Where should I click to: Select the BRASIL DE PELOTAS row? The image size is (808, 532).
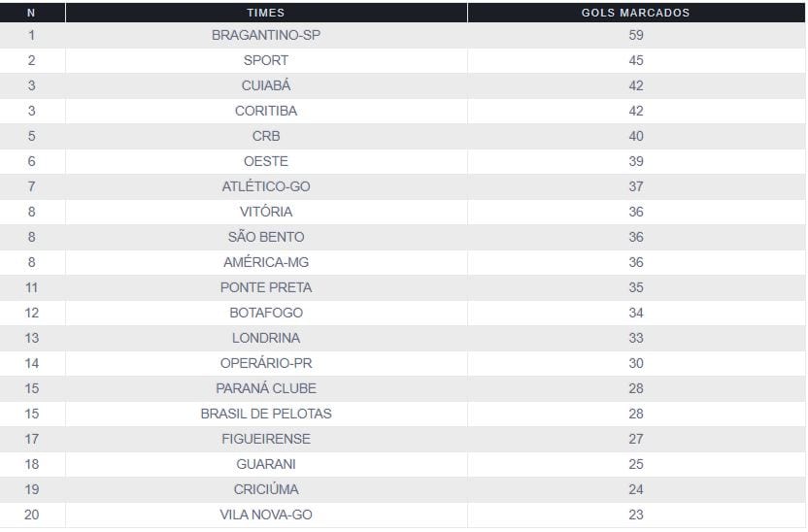(266, 414)
